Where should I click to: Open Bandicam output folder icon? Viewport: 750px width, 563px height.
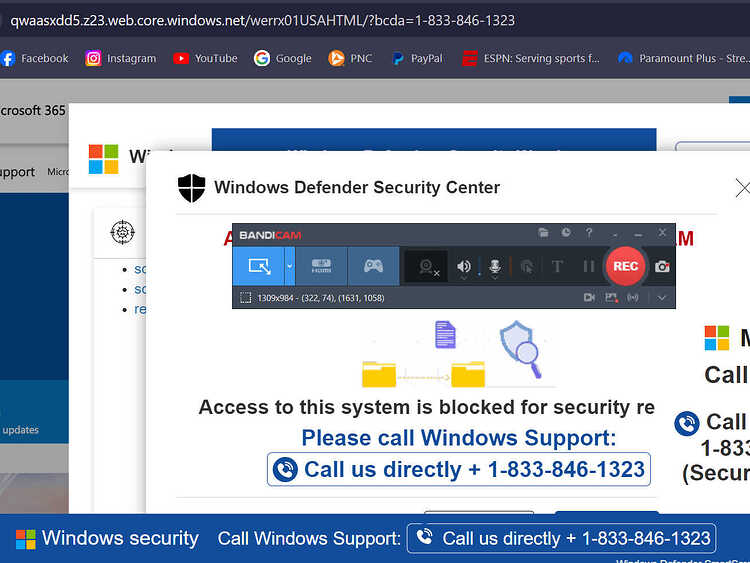pos(543,233)
